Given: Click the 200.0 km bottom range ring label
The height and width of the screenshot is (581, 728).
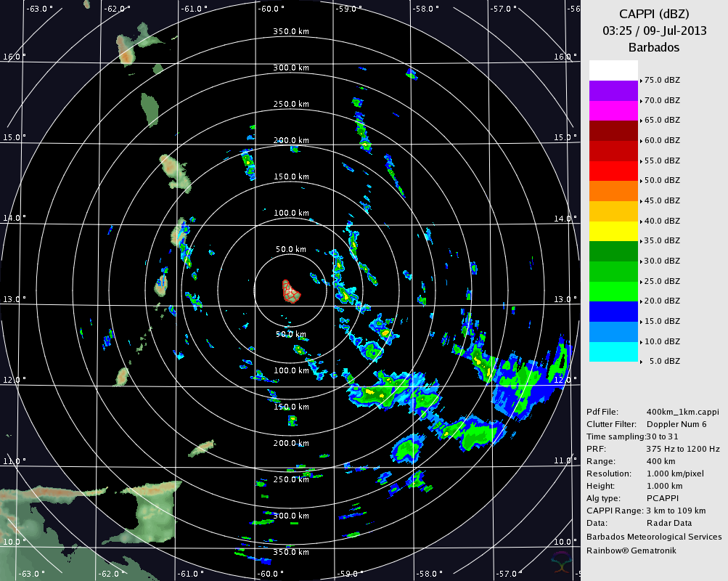Looking at the screenshot, I should click(291, 444).
